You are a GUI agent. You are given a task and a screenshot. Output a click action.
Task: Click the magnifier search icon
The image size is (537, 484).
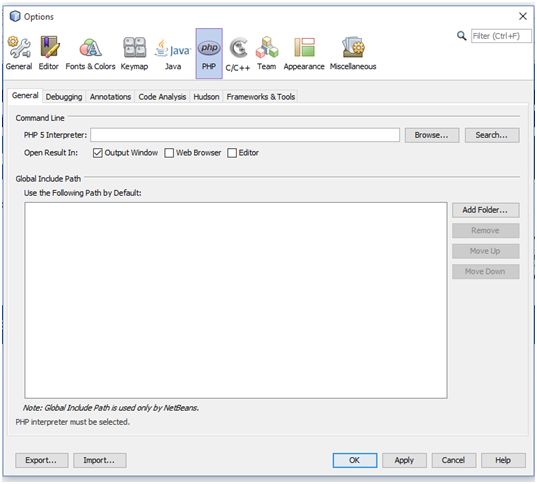click(461, 36)
